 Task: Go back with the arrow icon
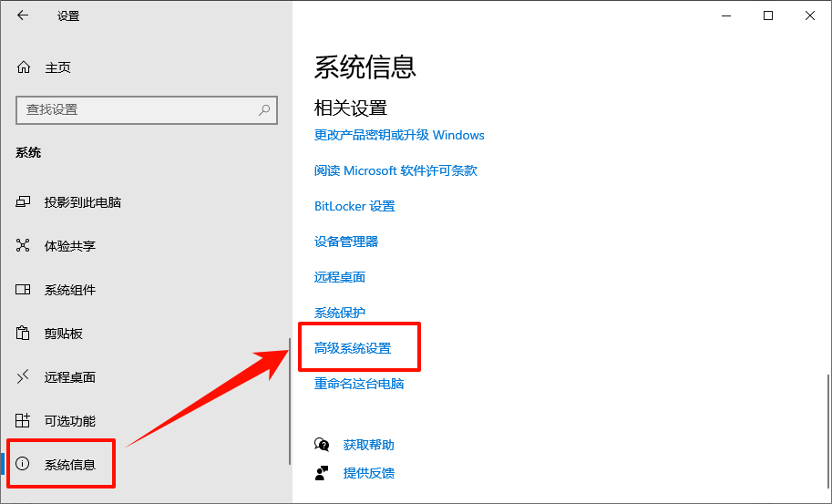(22, 15)
